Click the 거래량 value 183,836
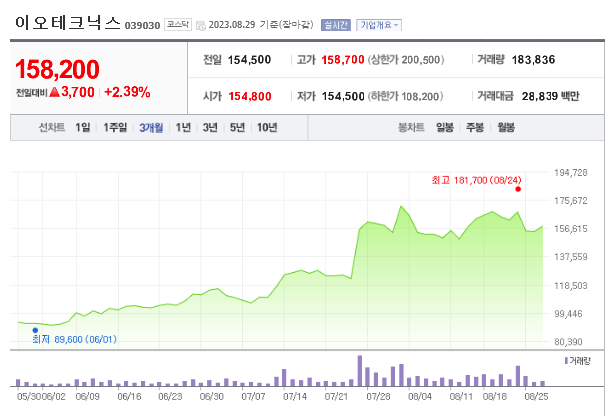The image size is (605, 416). click(533, 60)
